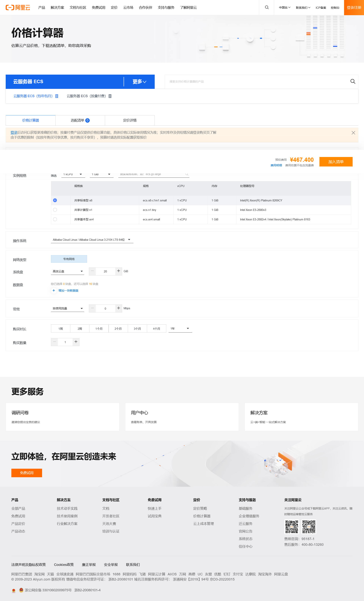
Task: Click calculator icon beside 云服务器 ECS（包年包月）
Action: [57, 96]
